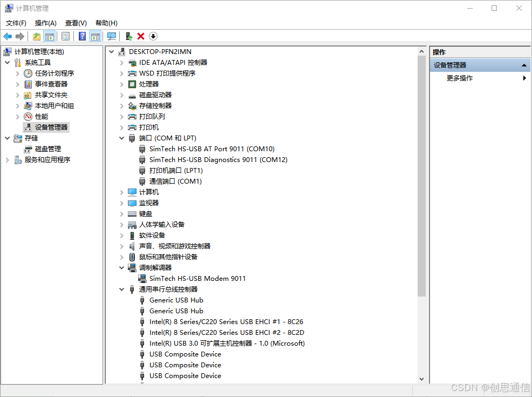Click the Processors chip icon
Viewport: 532px width, 397px height.
[x=132, y=84]
